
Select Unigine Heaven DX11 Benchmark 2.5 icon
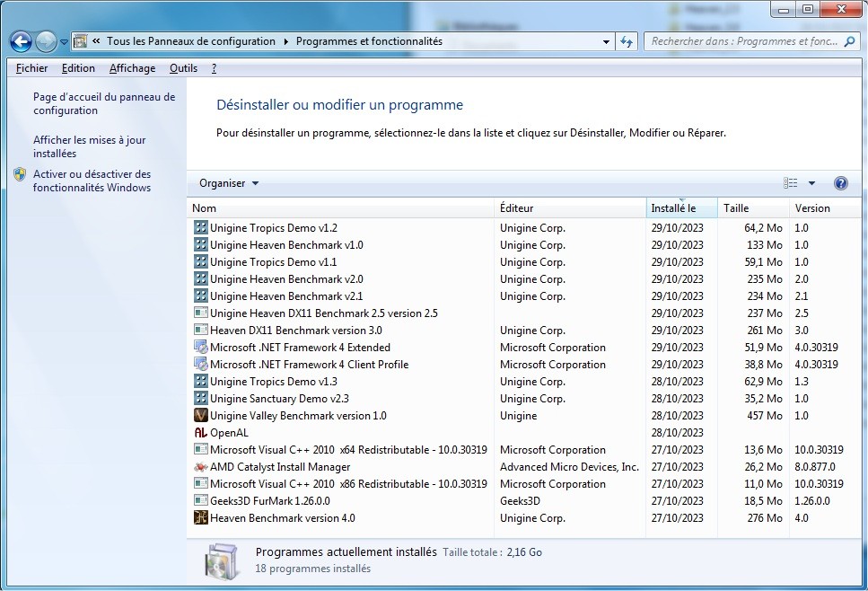coord(200,313)
